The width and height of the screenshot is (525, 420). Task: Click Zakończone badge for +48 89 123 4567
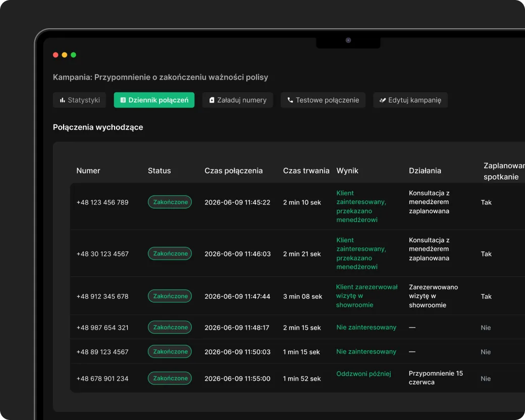point(170,351)
